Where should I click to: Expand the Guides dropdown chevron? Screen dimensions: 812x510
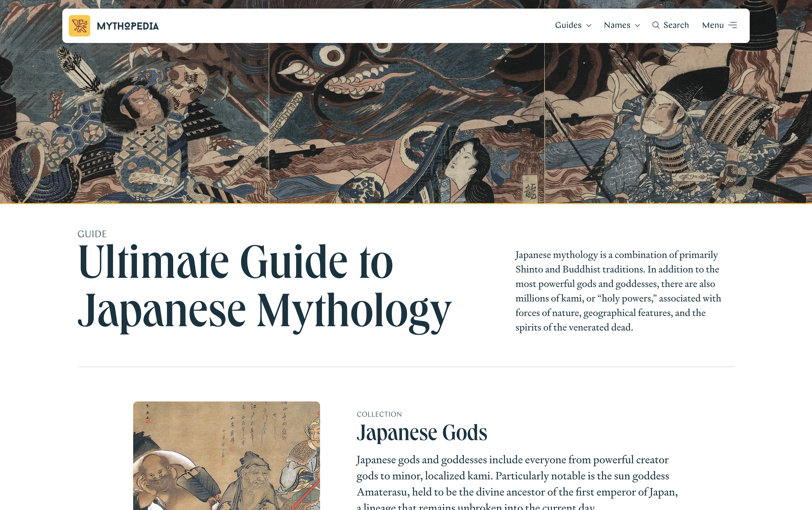(x=589, y=26)
